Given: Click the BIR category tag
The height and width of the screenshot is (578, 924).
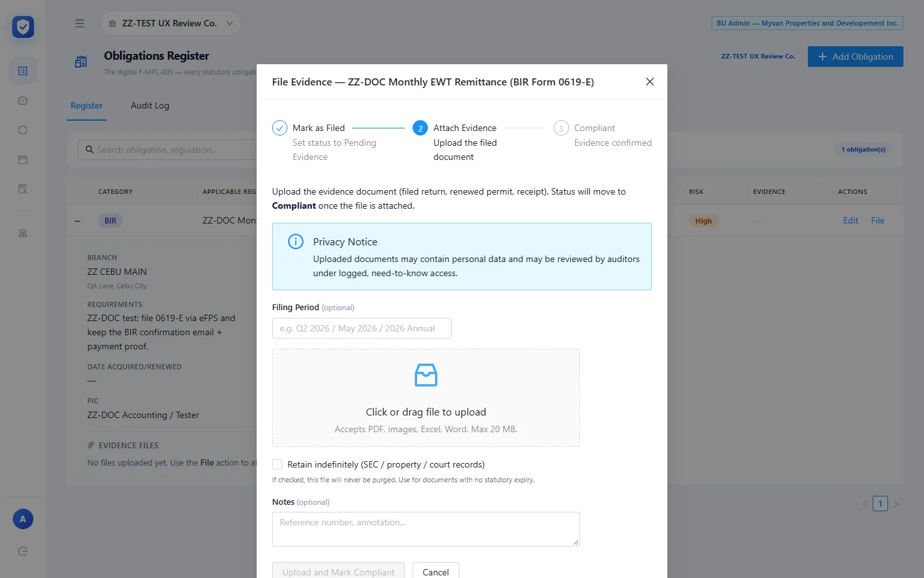Looking at the screenshot, I should (x=110, y=220).
